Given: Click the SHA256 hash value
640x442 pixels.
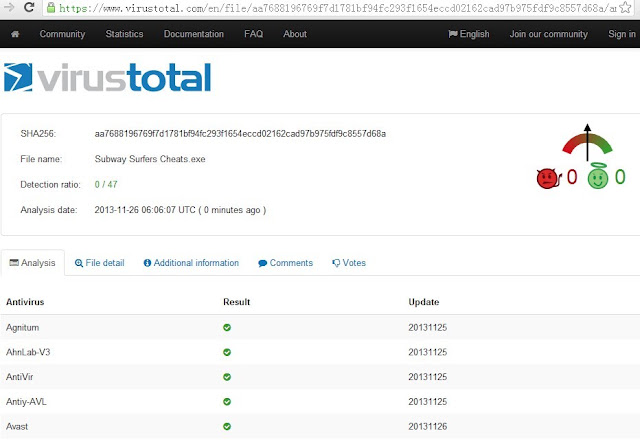Looking at the screenshot, I should [x=240, y=134].
